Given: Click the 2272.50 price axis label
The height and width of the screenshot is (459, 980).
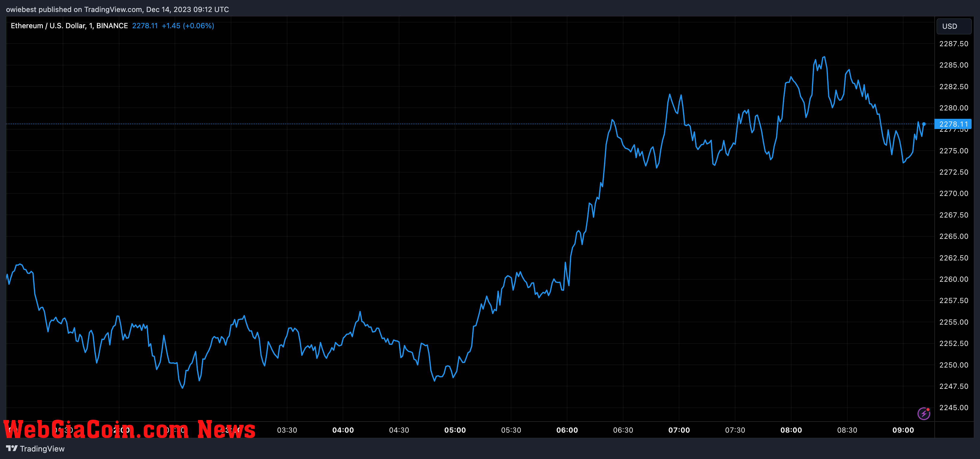Looking at the screenshot, I should click(954, 172).
